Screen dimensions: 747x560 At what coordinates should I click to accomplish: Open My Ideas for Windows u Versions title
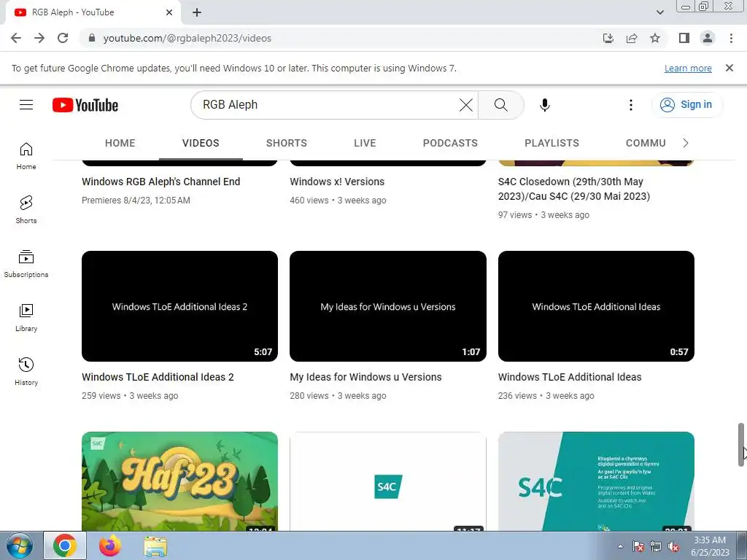tap(365, 377)
